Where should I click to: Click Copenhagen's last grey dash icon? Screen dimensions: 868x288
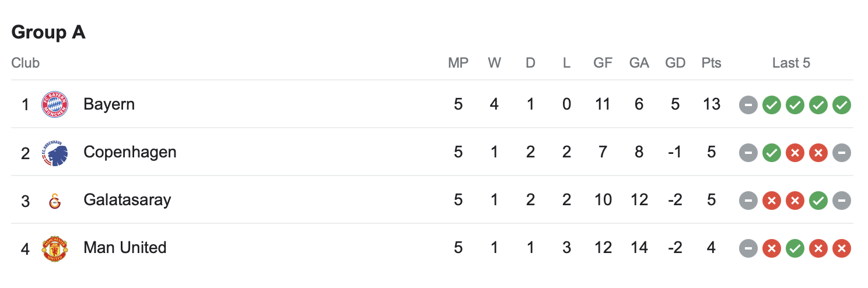(x=841, y=153)
